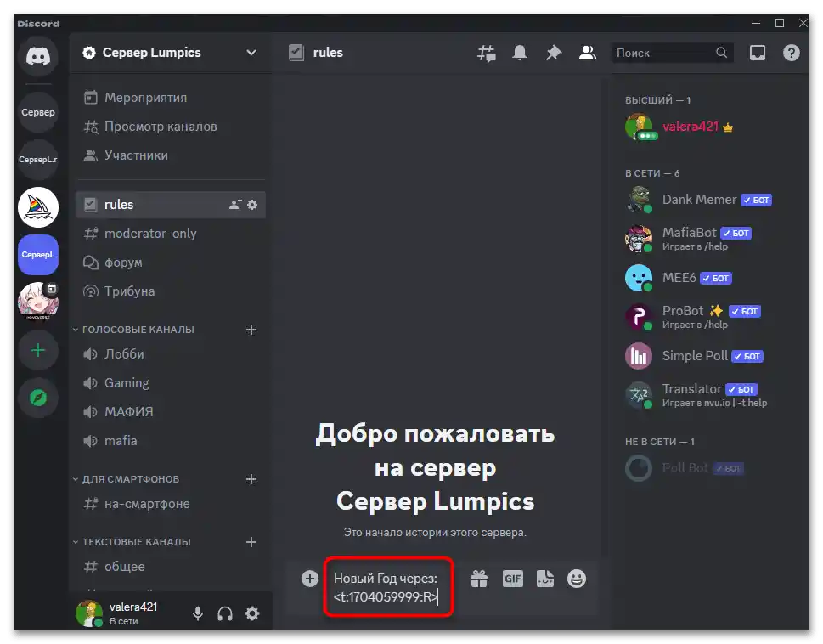Open the gift button in the message bar
Image resolution: width=823 pixels, height=644 pixels.
click(x=479, y=578)
